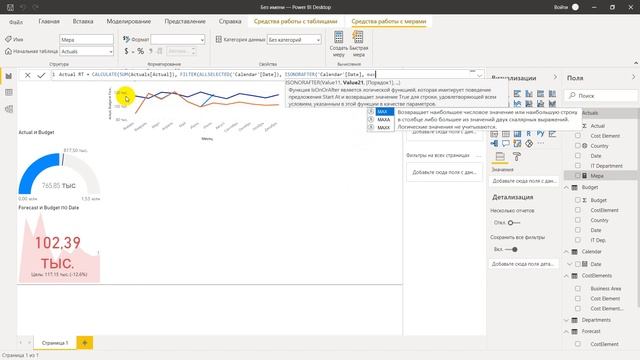
Task: Check the Cost Element field under Actuals
Action: pos(578,136)
